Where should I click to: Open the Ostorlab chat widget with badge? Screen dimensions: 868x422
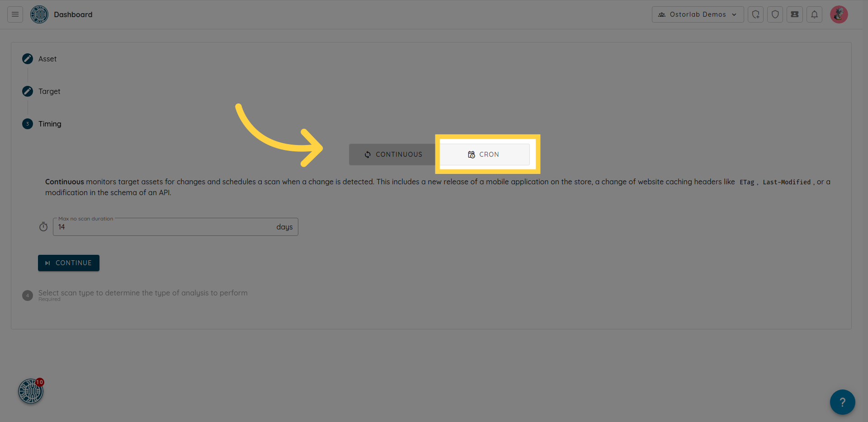[x=31, y=391]
